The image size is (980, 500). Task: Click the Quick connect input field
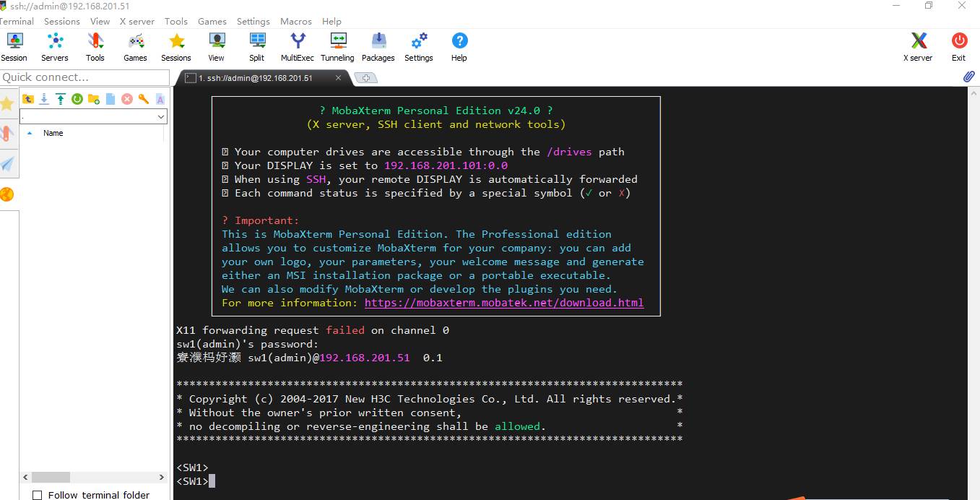click(84, 77)
